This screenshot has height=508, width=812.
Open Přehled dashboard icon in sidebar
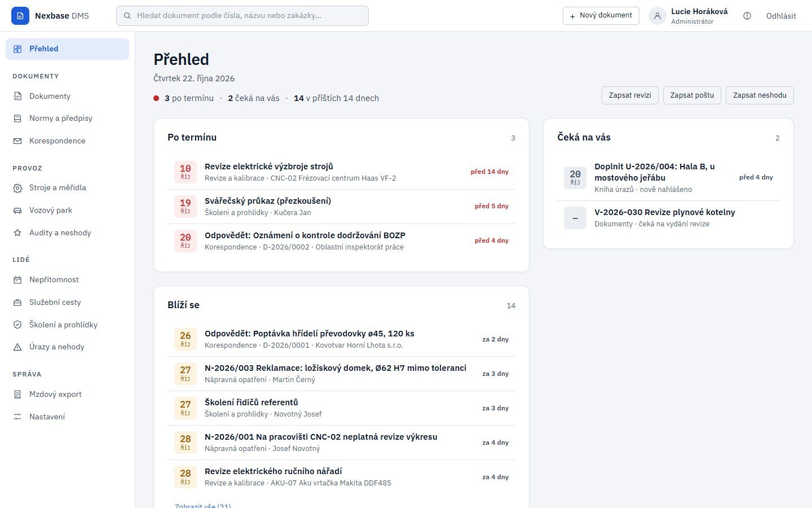coord(17,49)
